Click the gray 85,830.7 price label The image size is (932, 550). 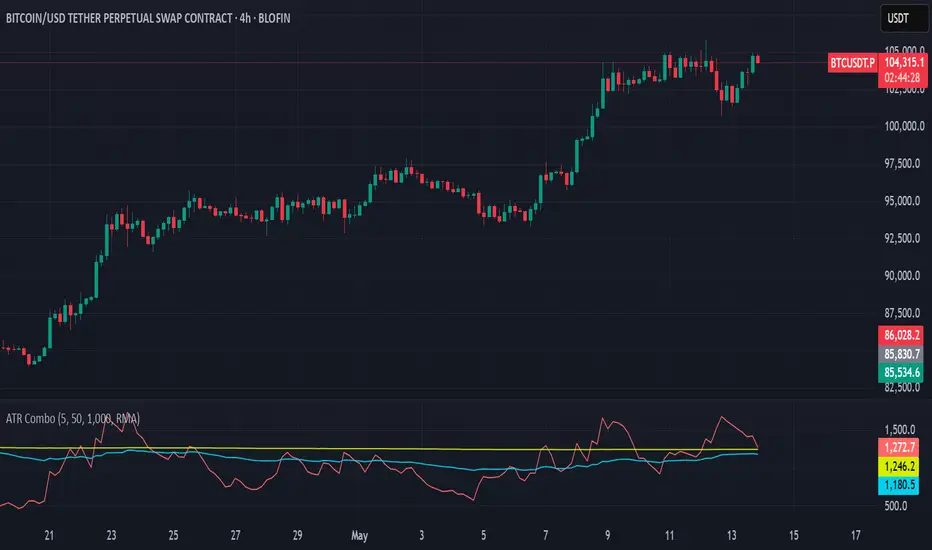tap(901, 354)
